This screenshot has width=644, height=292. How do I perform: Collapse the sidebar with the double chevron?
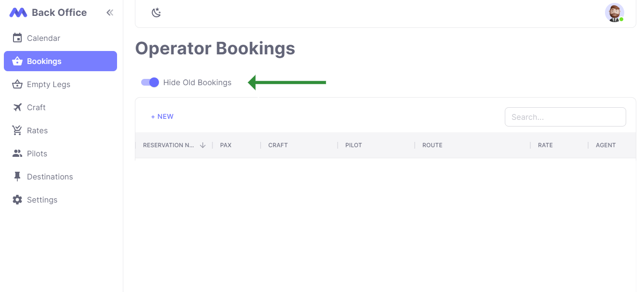(x=110, y=13)
